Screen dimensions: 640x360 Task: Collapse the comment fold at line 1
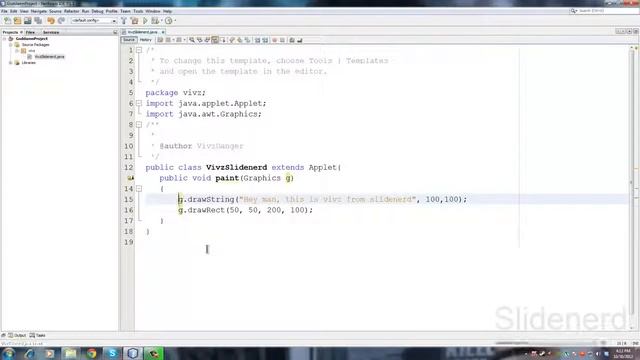click(139, 50)
